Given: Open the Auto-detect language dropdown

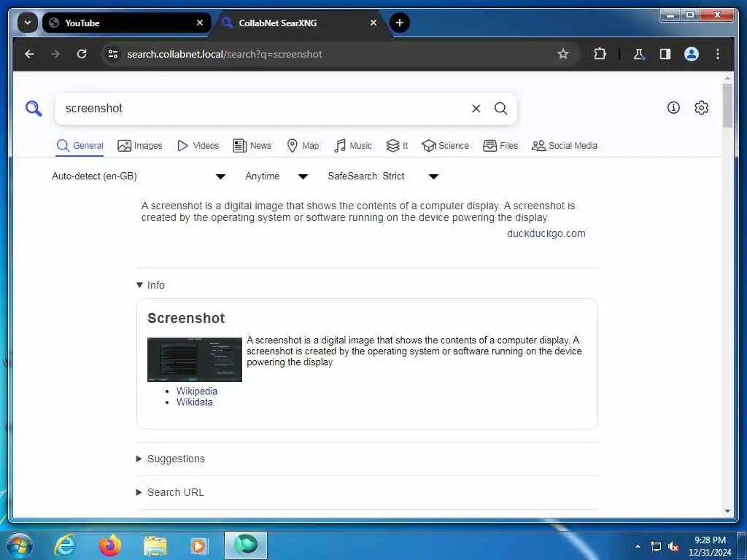Looking at the screenshot, I should coord(139,176).
